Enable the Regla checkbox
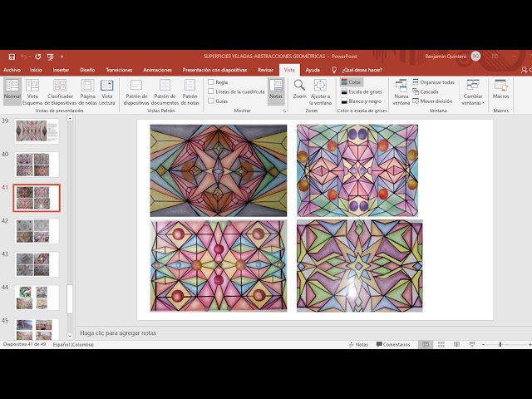 210,82
